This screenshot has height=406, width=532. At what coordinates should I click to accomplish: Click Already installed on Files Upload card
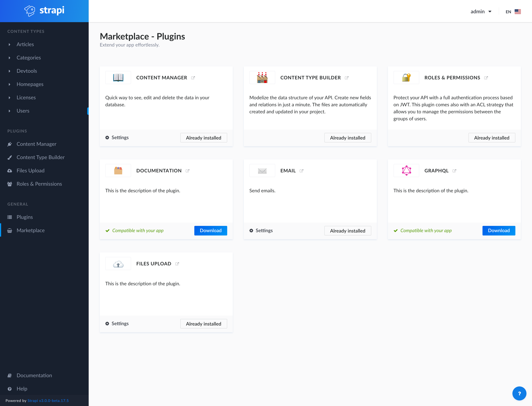tap(204, 324)
